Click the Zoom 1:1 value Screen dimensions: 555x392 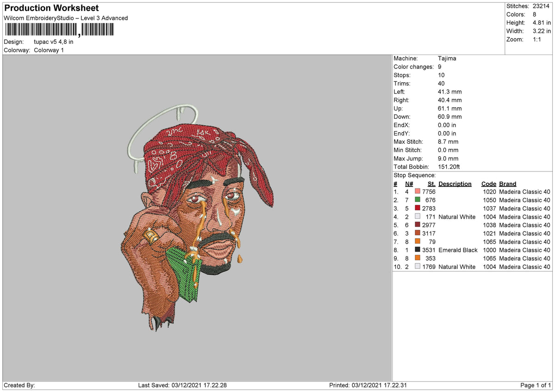pyautogui.click(x=536, y=39)
